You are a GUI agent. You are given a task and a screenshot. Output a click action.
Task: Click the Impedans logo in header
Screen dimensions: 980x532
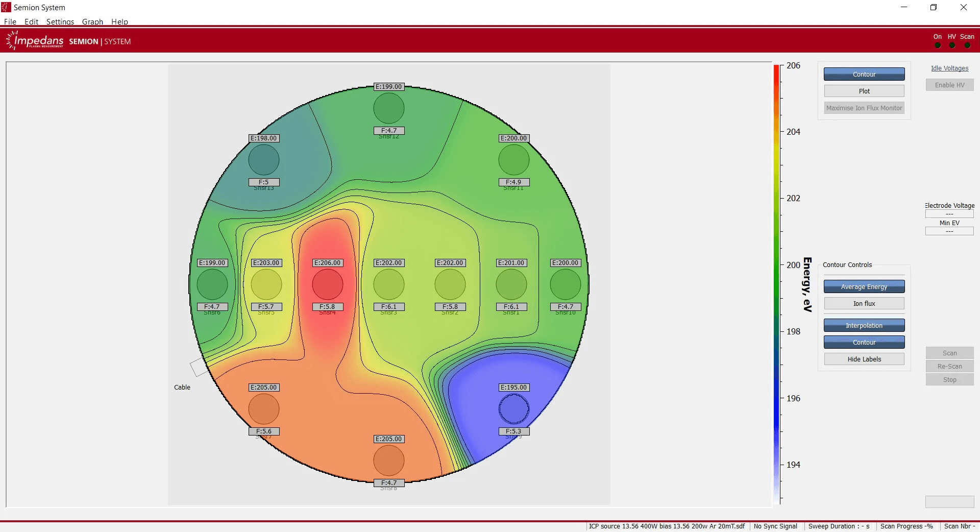pyautogui.click(x=35, y=41)
